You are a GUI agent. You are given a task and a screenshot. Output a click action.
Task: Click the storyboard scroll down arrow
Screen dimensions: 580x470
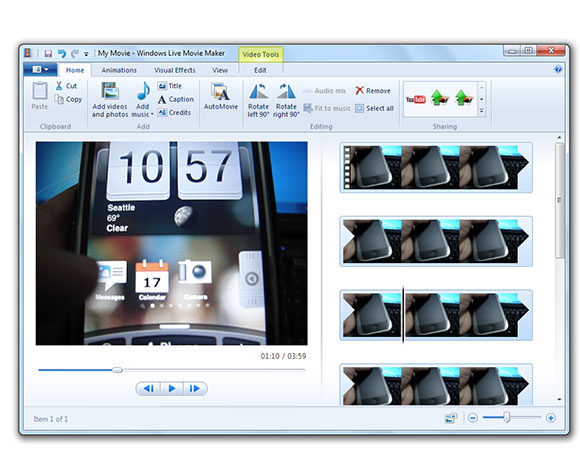pos(559,399)
